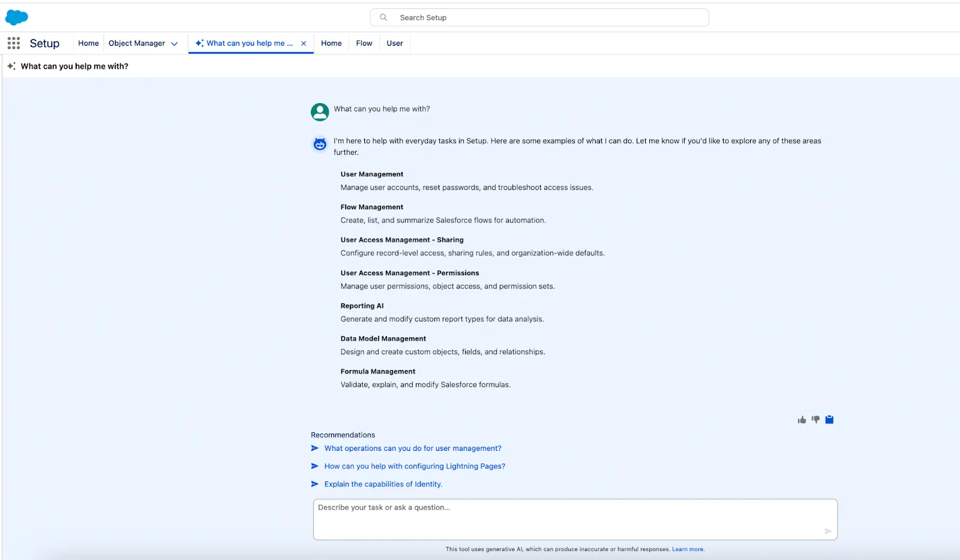Switch to the User tab
Viewport: 960px width, 560px height.
point(395,43)
